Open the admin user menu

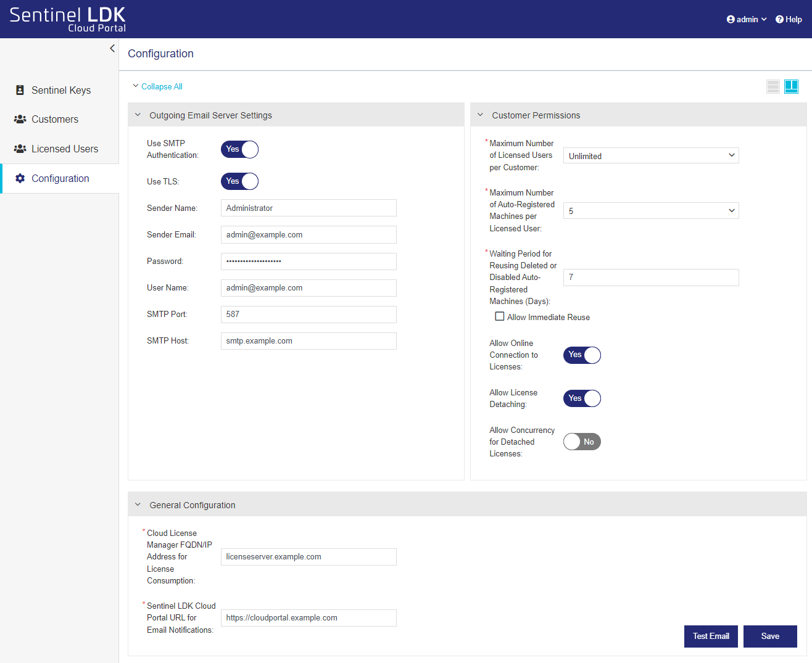point(747,19)
